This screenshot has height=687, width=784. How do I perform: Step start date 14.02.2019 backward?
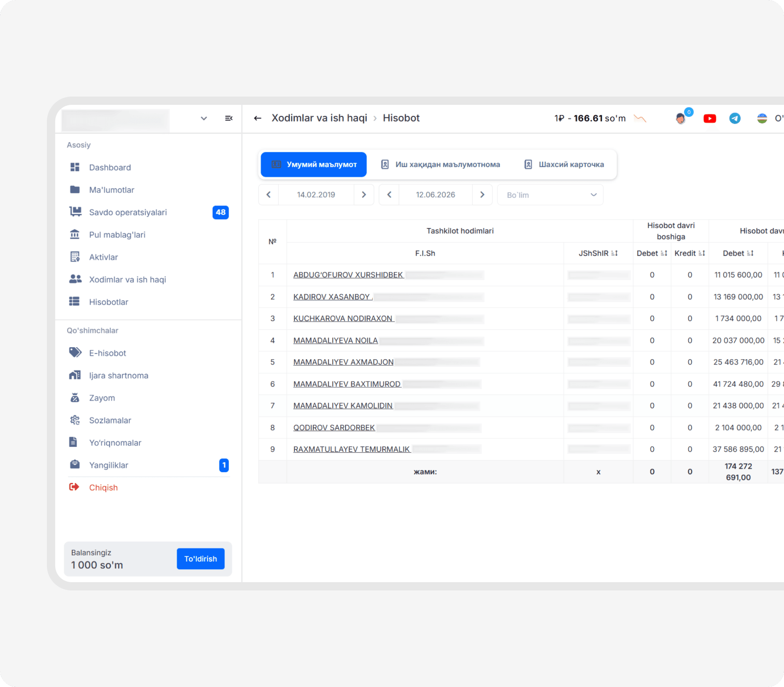(x=269, y=195)
